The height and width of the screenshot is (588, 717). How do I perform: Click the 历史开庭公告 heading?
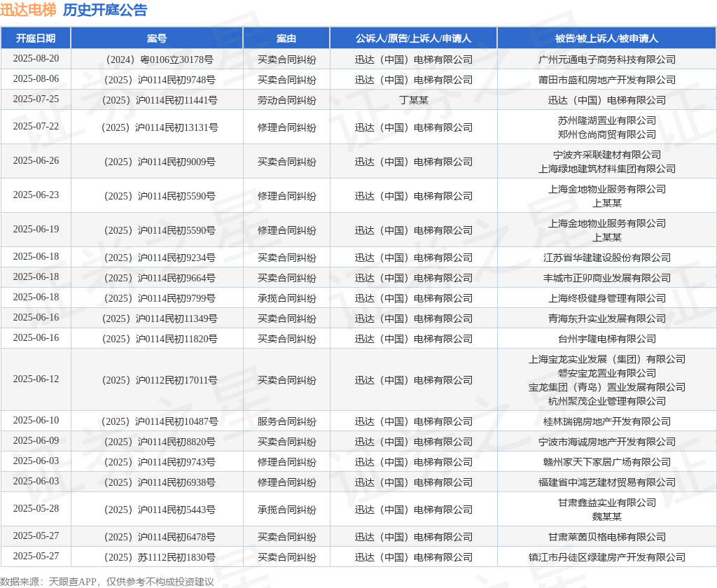[x=105, y=10]
